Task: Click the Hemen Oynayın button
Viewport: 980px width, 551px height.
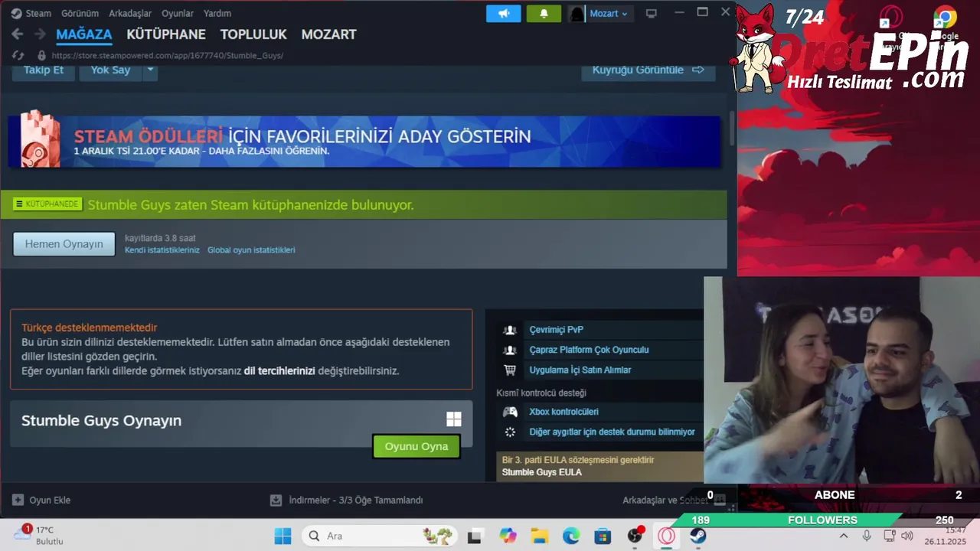Action: coord(64,244)
